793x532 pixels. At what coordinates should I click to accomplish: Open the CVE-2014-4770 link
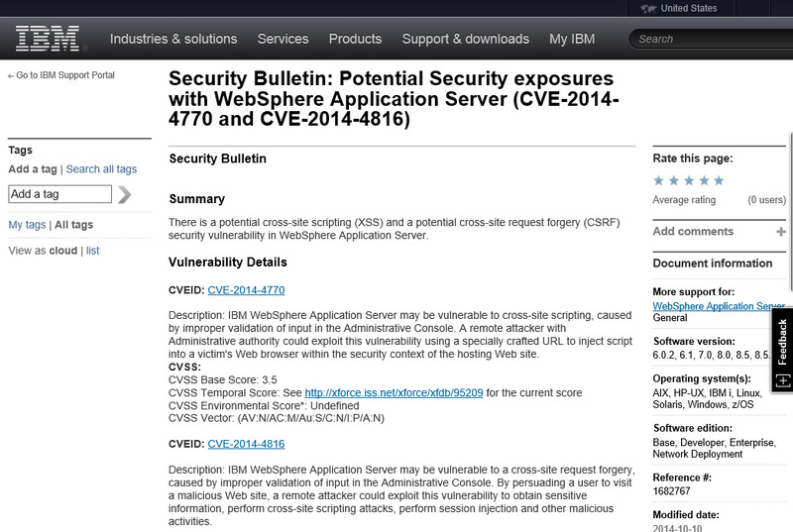click(x=246, y=290)
